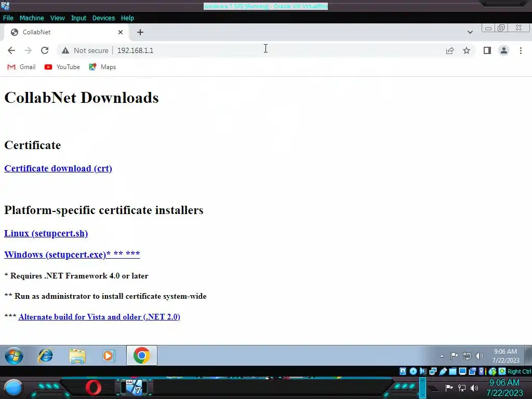Open the Windows 7 Start orb in the guest
The height and width of the screenshot is (399, 532).
(x=14, y=355)
